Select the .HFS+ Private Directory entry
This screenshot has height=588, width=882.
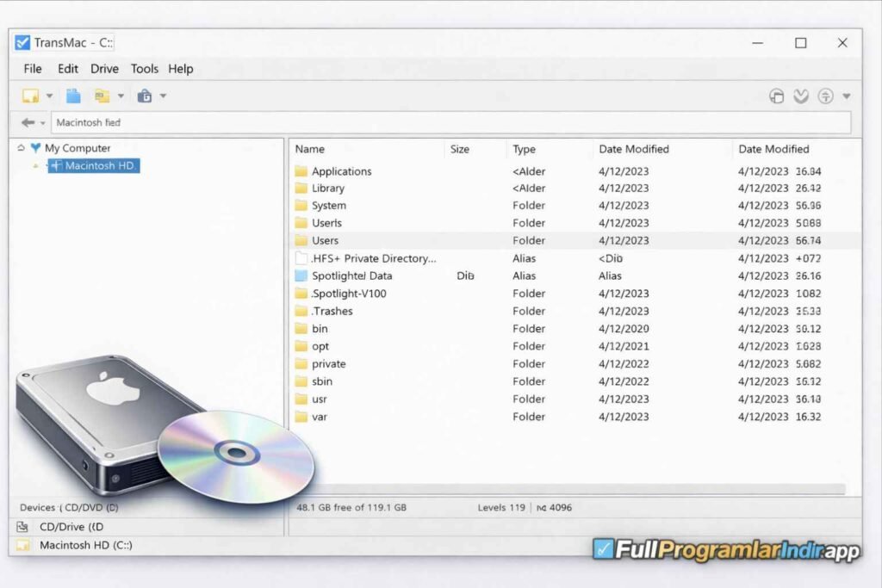pyautogui.click(x=374, y=258)
